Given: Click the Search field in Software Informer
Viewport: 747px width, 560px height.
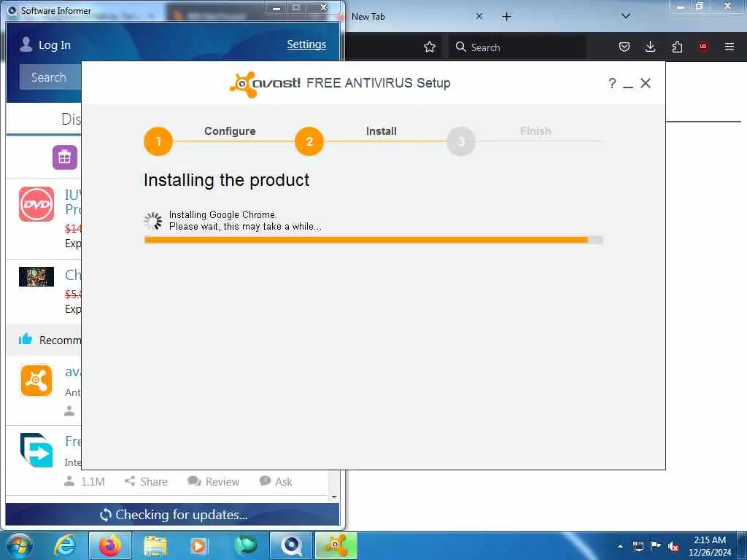Looking at the screenshot, I should click(x=50, y=77).
